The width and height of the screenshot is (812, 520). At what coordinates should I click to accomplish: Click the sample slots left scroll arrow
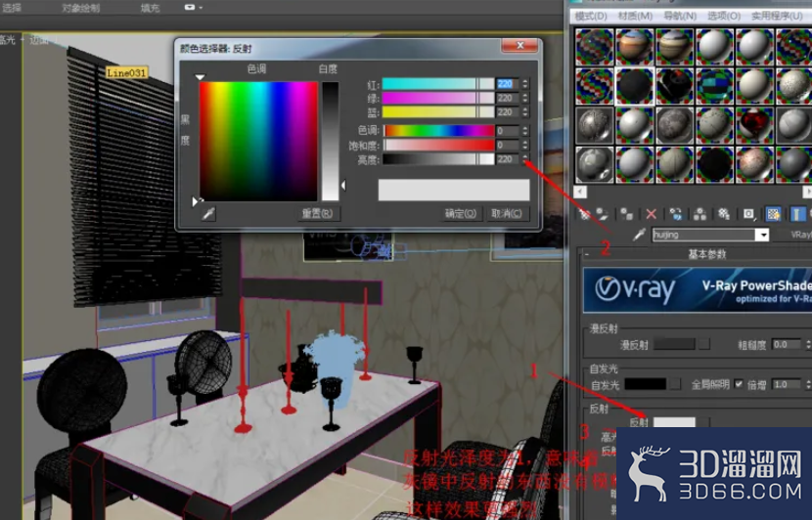[x=580, y=192]
